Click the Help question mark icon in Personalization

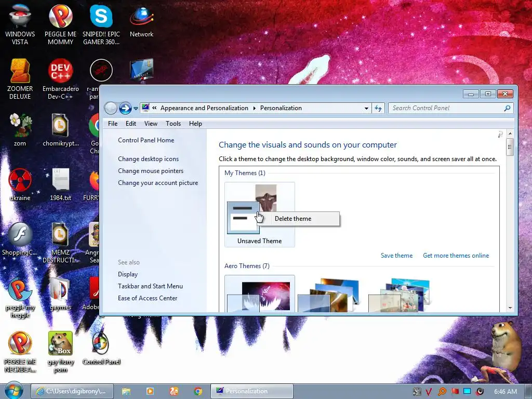click(x=500, y=135)
